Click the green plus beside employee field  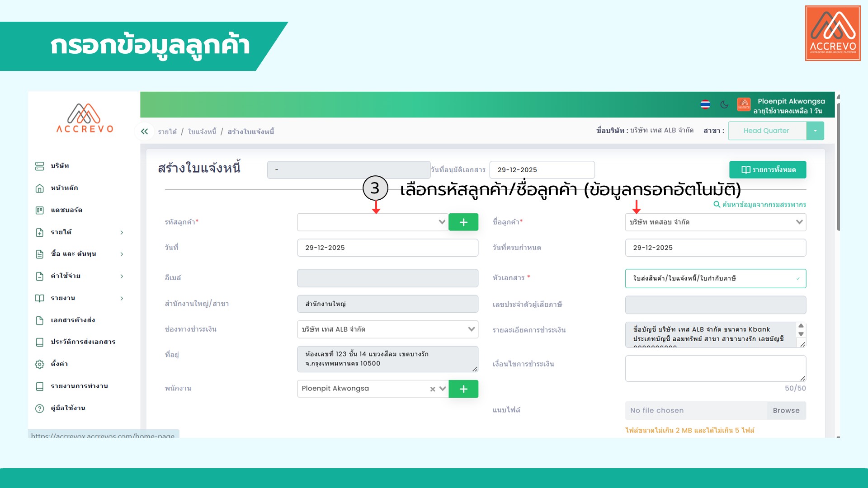(463, 389)
